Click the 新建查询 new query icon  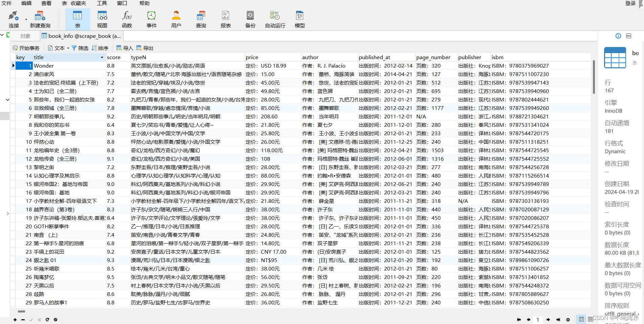click(40, 19)
